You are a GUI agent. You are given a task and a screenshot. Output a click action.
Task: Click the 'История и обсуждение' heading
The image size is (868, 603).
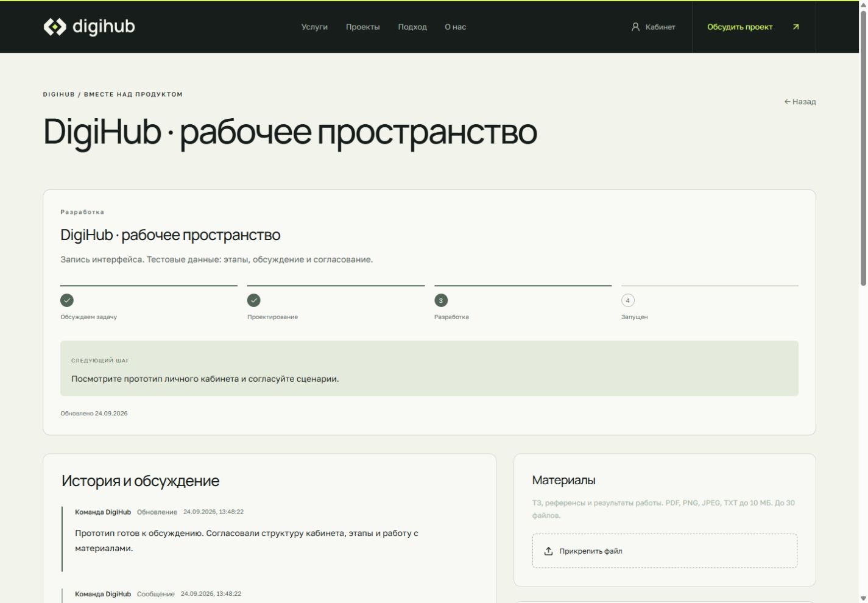[140, 481]
